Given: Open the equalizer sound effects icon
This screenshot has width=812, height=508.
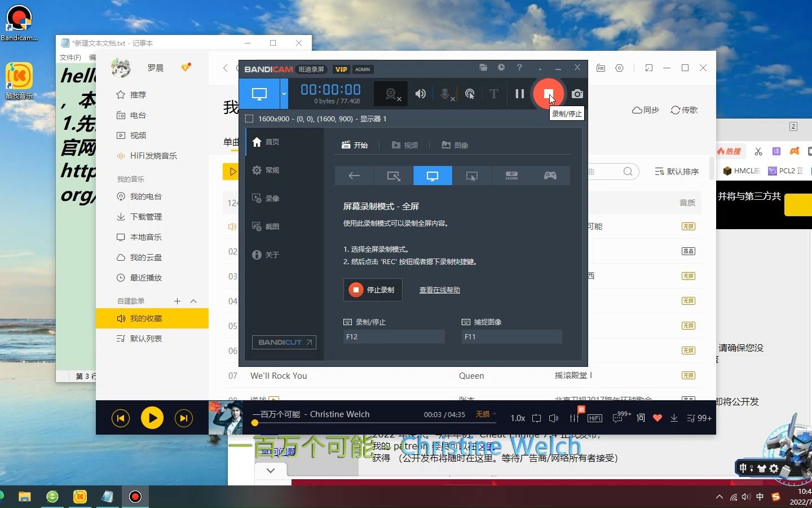Looking at the screenshot, I should click(x=574, y=418).
